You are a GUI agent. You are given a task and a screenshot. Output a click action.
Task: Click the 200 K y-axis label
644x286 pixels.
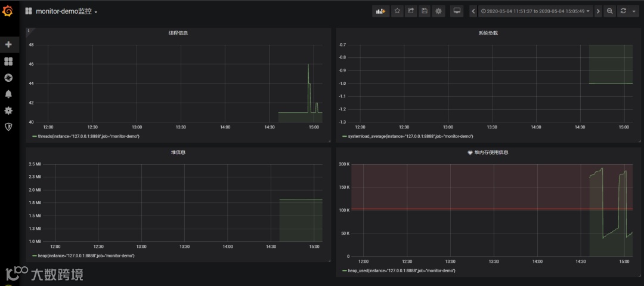pyautogui.click(x=343, y=164)
